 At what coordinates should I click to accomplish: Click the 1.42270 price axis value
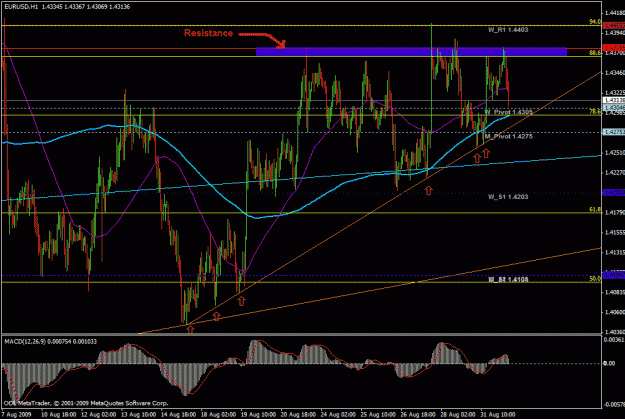pos(615,173)
